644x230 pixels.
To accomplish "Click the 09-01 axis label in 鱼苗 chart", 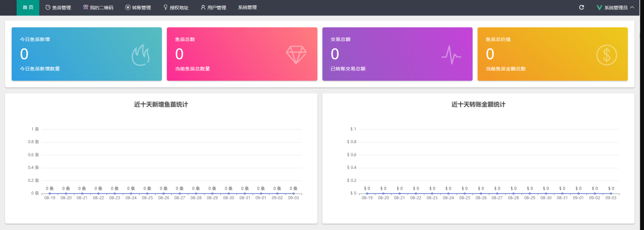I will [261, 198].
